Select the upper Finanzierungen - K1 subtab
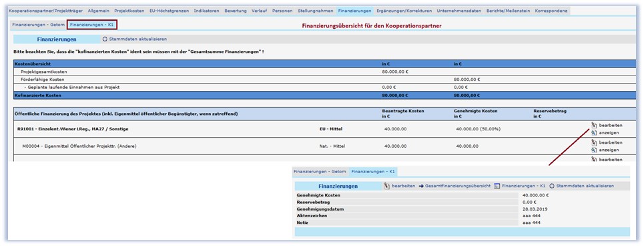The height and width of the screenshot is (246, 644). click(92, 25)
